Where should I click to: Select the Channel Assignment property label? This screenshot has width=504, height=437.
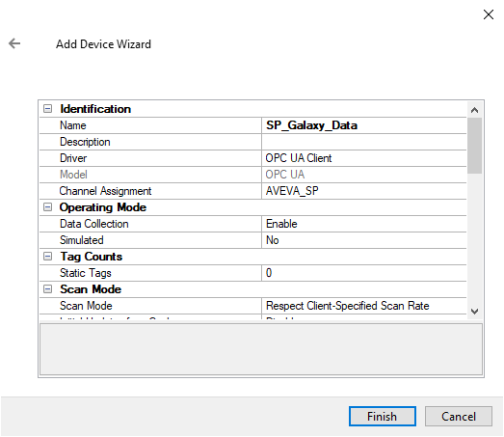pyautogui.click(x=105, y=191)
